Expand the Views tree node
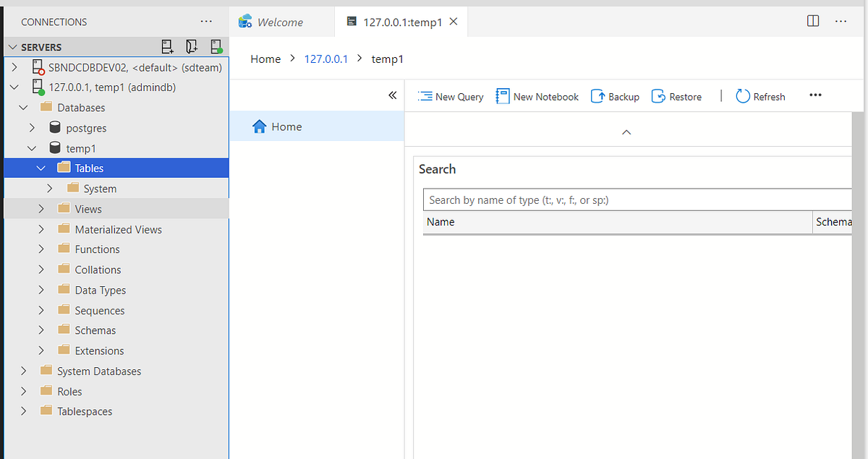This screenshot has height=459, width=868. click(41, 208)
